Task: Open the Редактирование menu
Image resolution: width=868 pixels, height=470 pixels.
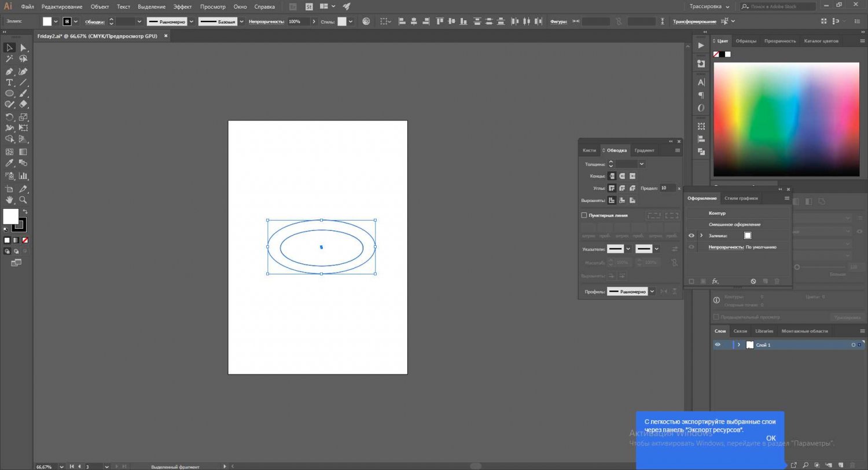Action: (x=61, y=7)
